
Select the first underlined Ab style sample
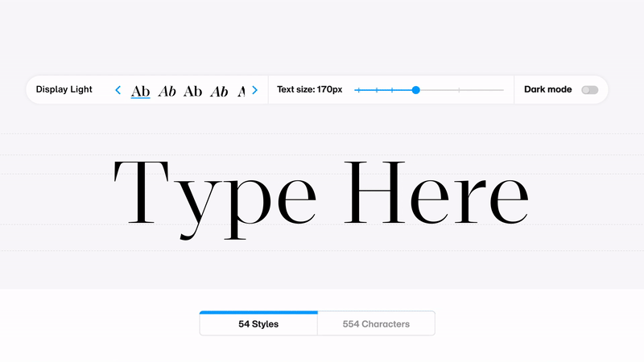click(141, 91)
